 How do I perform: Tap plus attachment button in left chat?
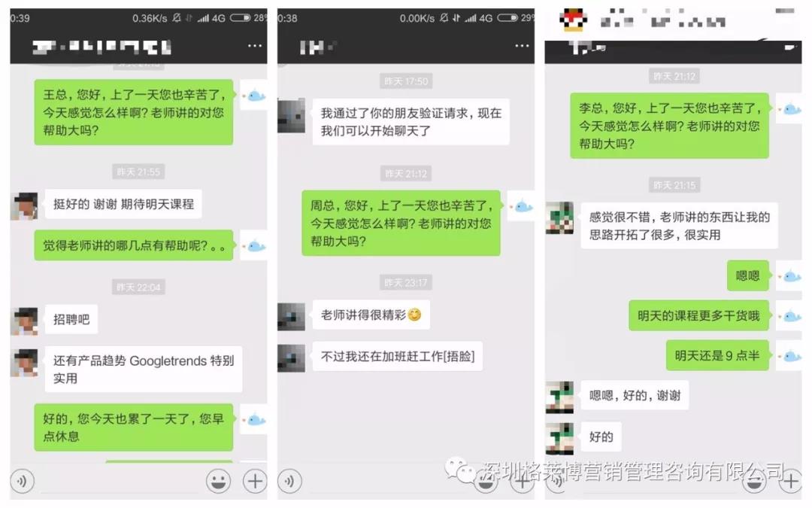255,481
